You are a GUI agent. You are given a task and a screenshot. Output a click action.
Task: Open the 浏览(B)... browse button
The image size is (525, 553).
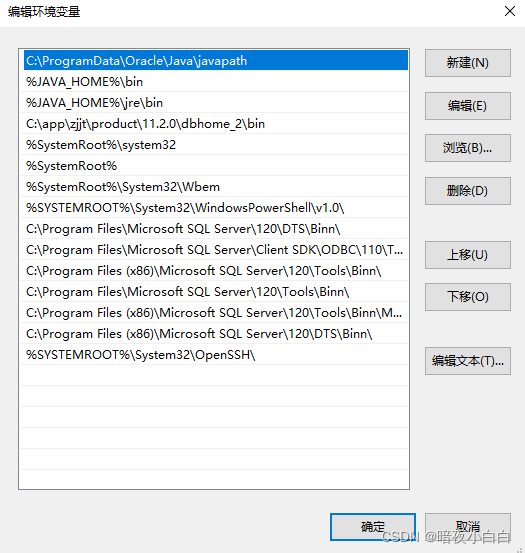468,148
